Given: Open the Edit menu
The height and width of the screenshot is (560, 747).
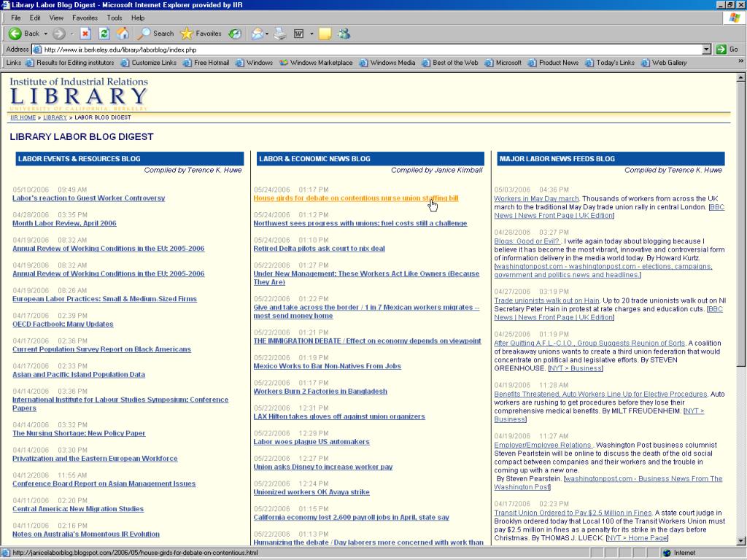Looking at the screenshot, I should [x=35, y=18].
